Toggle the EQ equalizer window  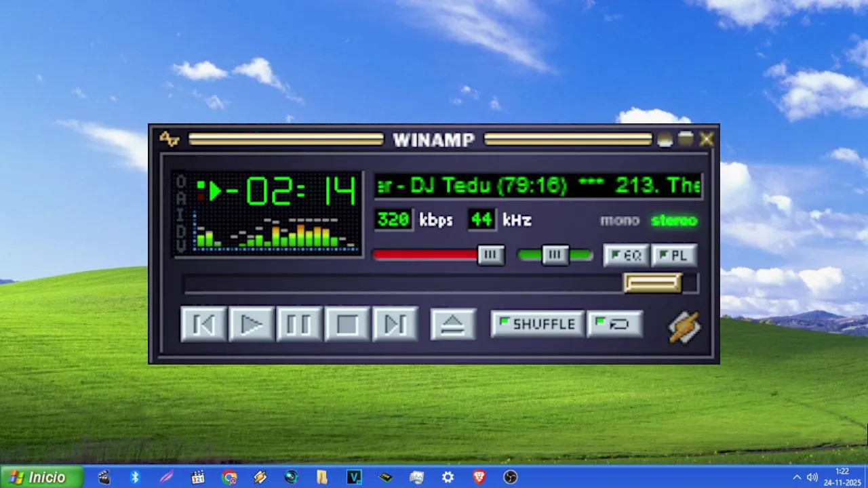(626, 256)
